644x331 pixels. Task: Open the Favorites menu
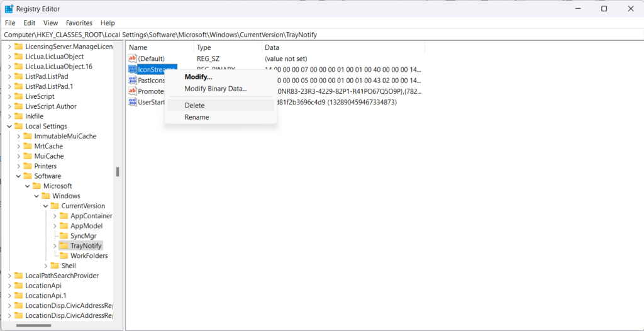(x=79, y=23)
